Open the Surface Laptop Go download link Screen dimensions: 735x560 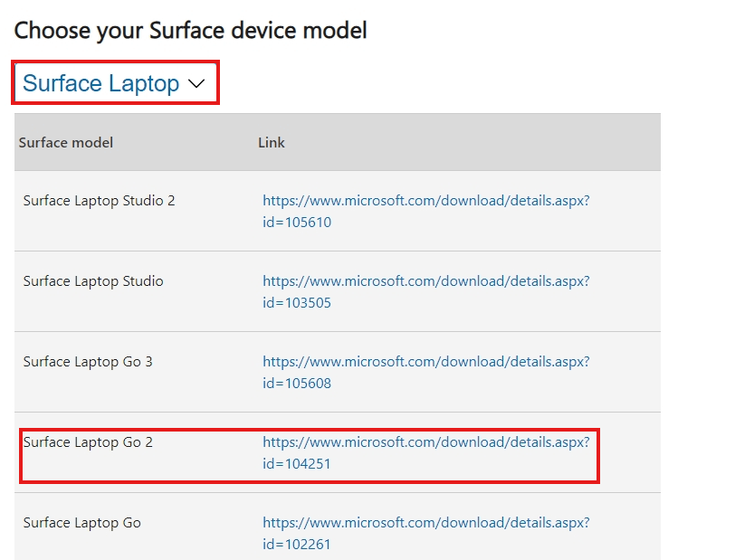pyautogui.click(x=425, y=533)
